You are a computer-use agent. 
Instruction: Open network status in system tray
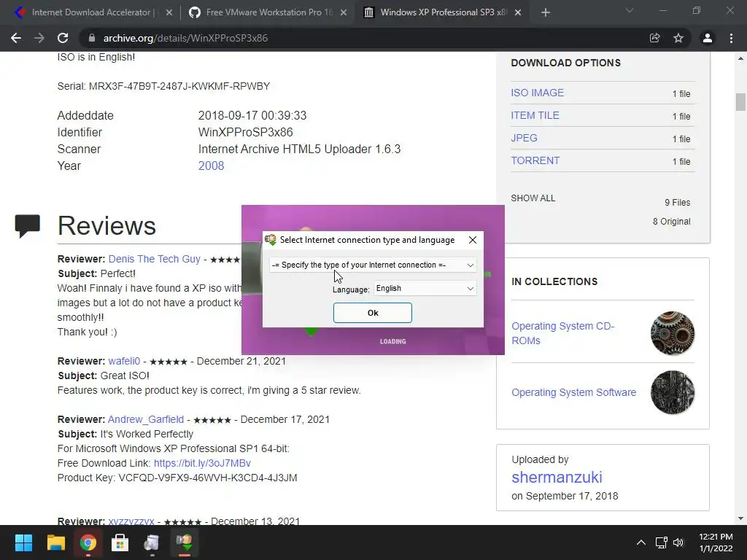(x=661, y=542)
